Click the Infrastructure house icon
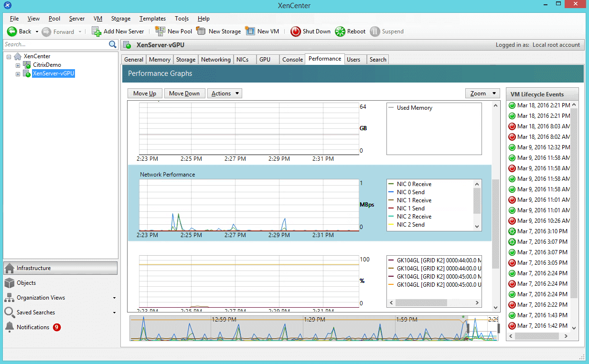589x364 pixels. pos(10,268)
